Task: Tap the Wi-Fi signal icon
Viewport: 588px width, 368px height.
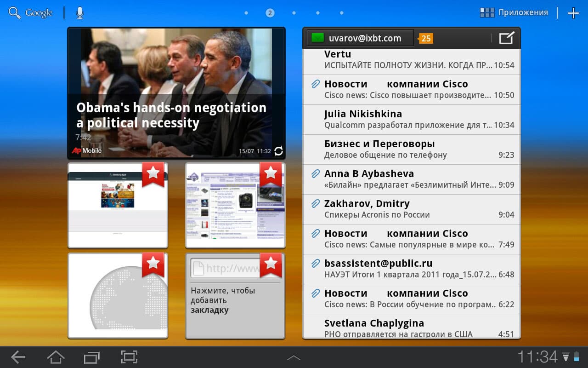Action: pyautogui.click(x=566, y=357)
